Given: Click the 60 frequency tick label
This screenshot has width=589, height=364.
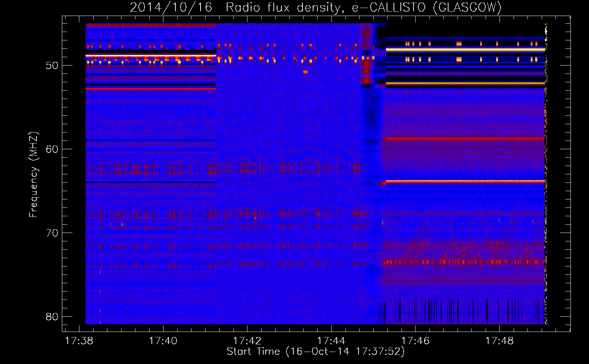Looking at the screenshot, I should 52,149.
